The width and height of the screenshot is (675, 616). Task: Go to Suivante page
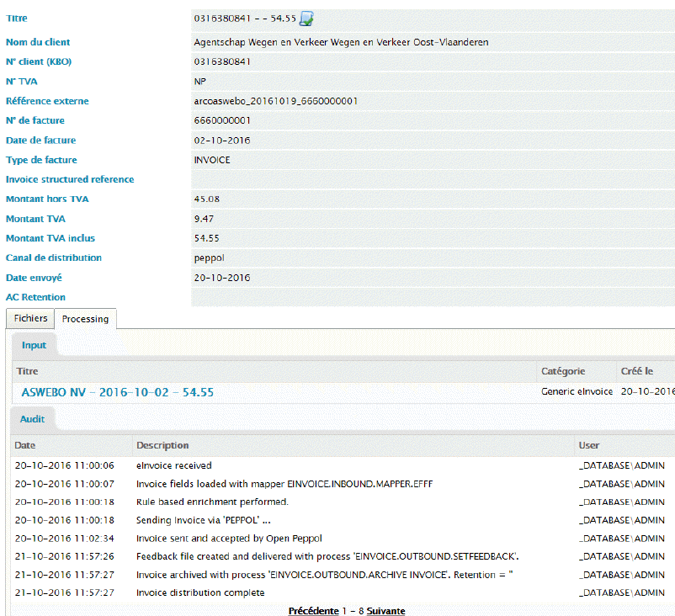click(385, 611)
